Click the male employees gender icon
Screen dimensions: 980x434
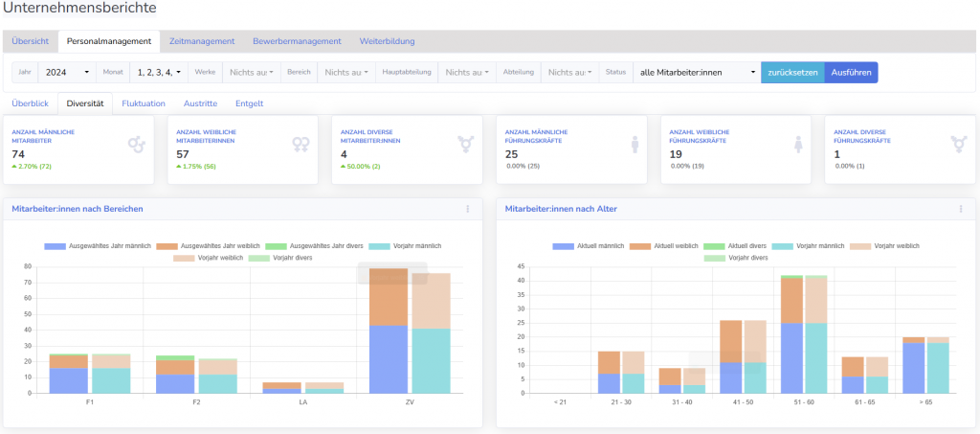[x=137, y=144]
